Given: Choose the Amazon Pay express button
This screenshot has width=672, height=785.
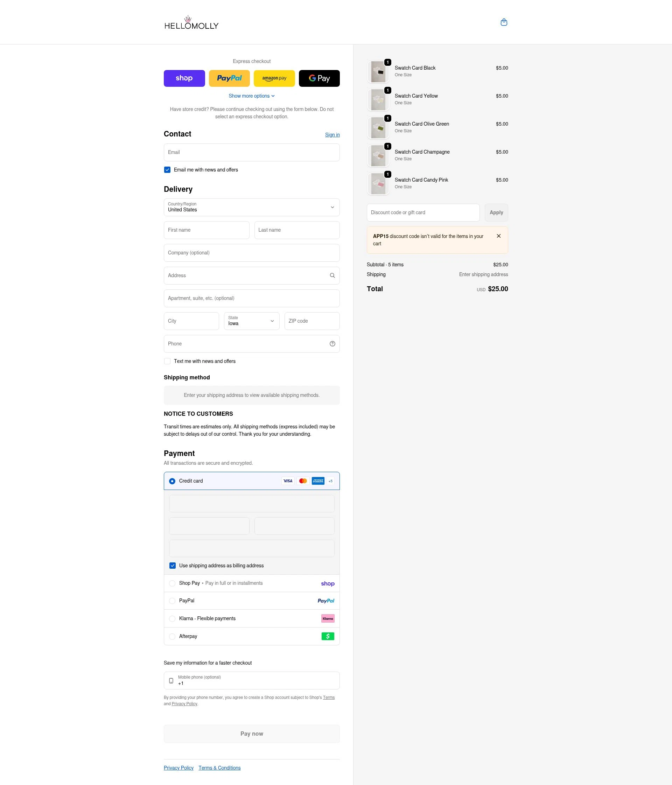Looking at the screenshot, I should point(274,78).
